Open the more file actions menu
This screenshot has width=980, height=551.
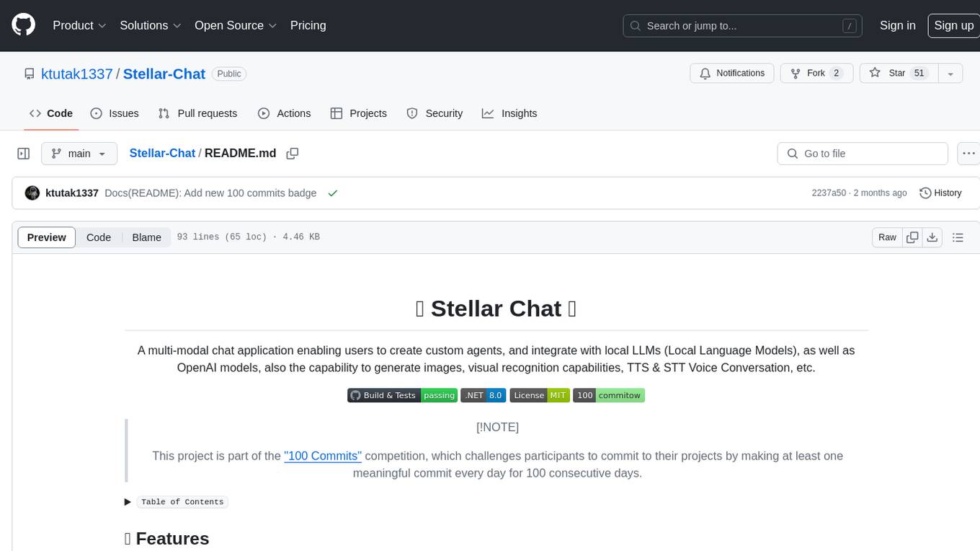(968, 154)
